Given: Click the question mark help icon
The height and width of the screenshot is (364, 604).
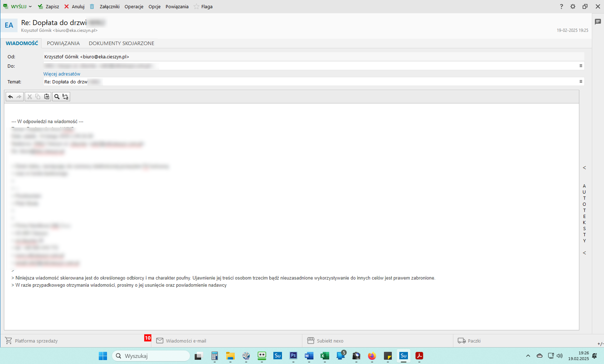Looking at the screenshot, I should click(x=561, y=6).
